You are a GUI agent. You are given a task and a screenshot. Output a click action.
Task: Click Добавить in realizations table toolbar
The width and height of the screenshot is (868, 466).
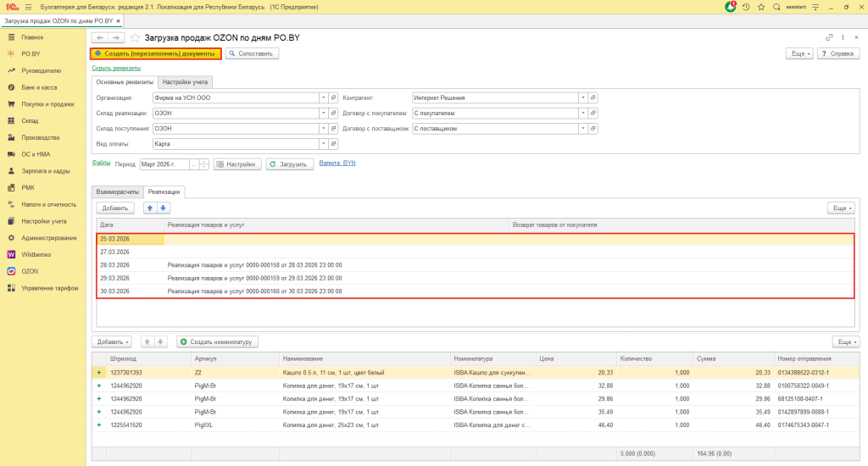(x=115, y=208)
